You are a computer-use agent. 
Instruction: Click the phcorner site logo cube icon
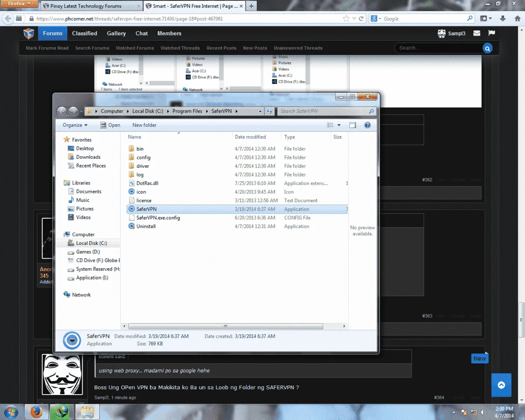(28, 33)
